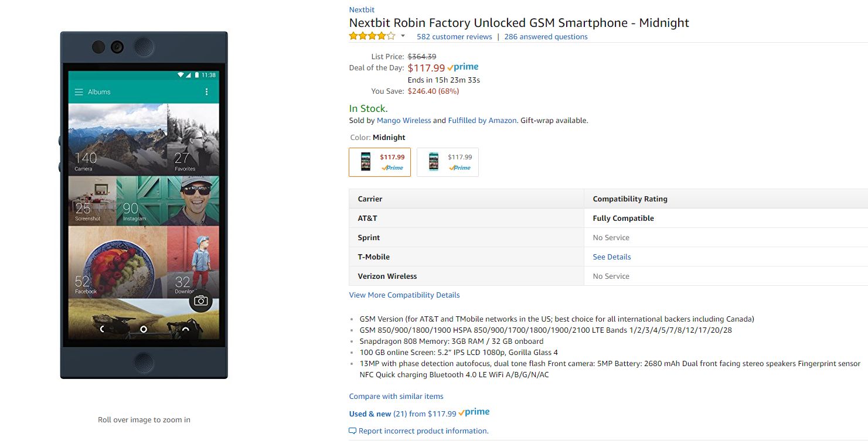View T-Mobile See Details link
The width and height of the screenshot is (868, 444).
612,257
